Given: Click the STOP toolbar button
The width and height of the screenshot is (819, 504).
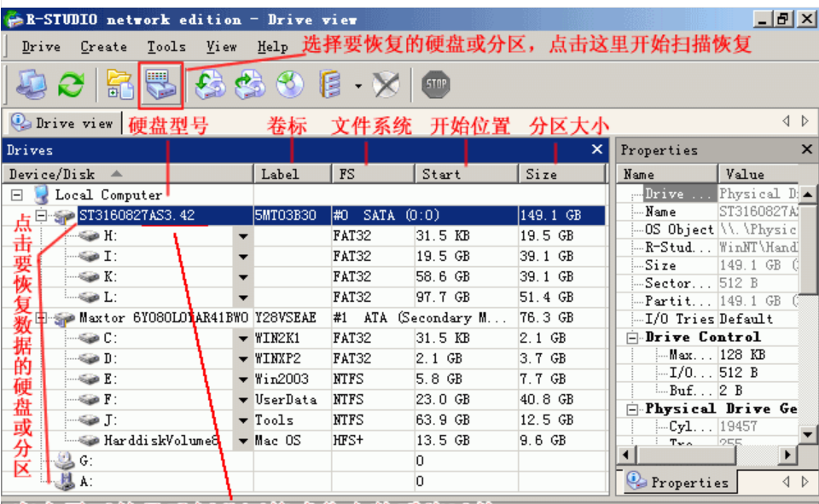Looking at the screenshot, I should [436, 84].
